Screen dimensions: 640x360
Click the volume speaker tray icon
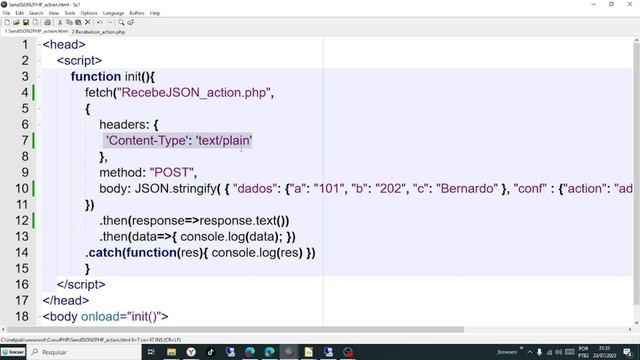pos(558,352)
